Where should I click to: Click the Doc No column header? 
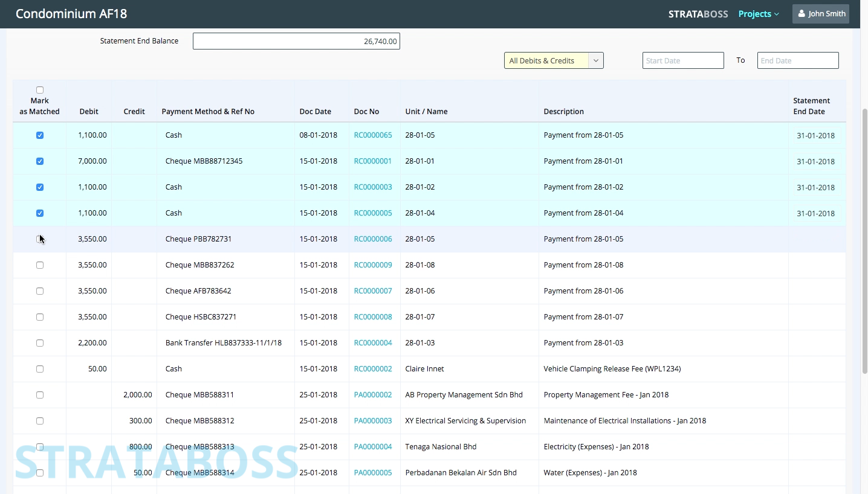pyautogui.click(x=366, y=112)
